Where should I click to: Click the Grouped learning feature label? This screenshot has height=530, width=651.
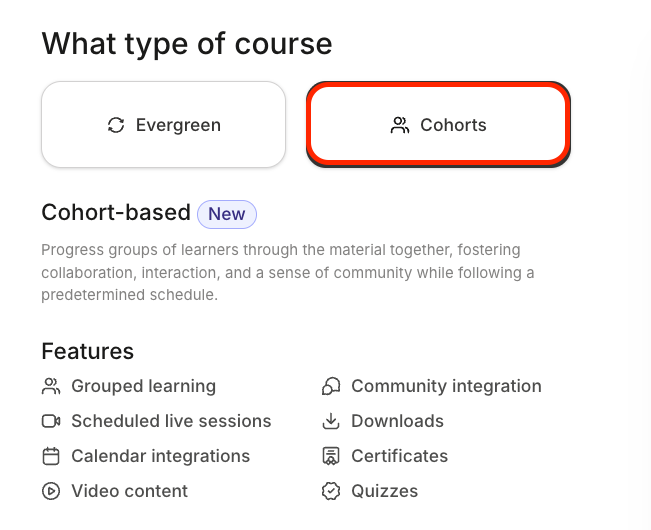tap(144, 386)
